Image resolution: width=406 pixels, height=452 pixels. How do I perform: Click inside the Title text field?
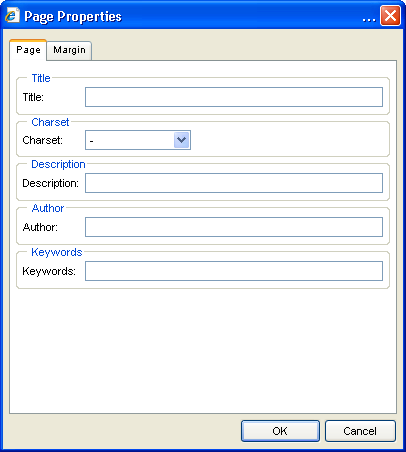coord(234,97)
